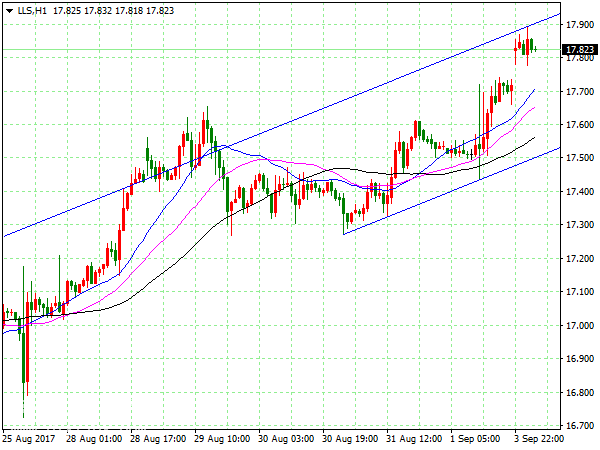Click the 30 Aug 03:00 time label
The width and height of the screenshot is (600, 450).
click(x=286, y=439)
